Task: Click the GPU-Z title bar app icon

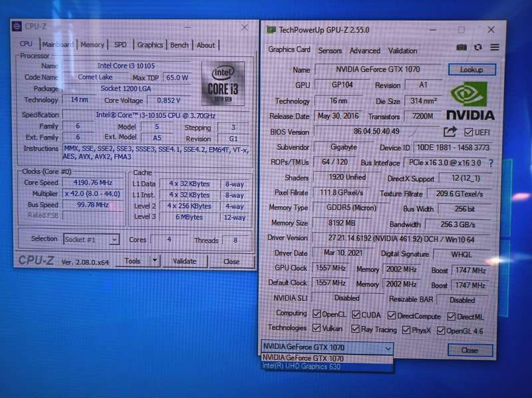Action: [x=271, y=30]
